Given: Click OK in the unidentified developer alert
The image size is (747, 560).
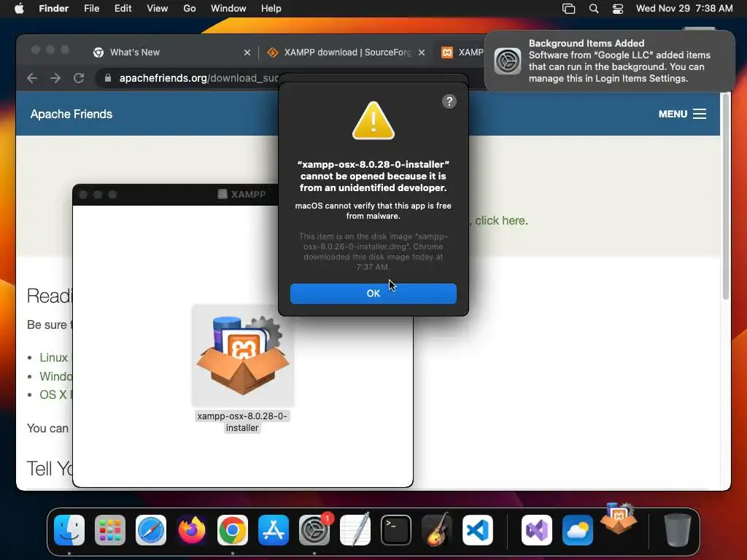Looking at the screenshot, I should [x=373, y=293].
